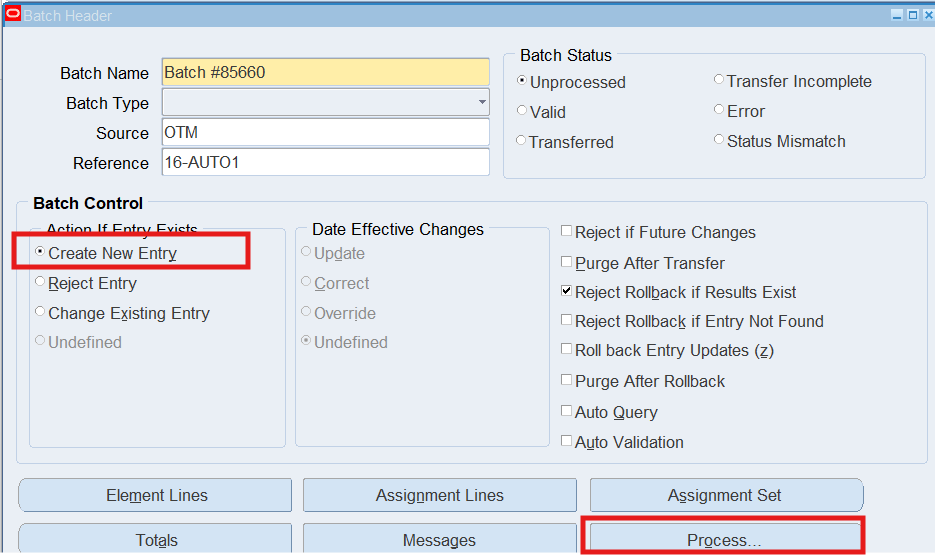Click the Oracle icon in title bar
The width and height of the screenshot is (935, 555).
click(13, 15)
